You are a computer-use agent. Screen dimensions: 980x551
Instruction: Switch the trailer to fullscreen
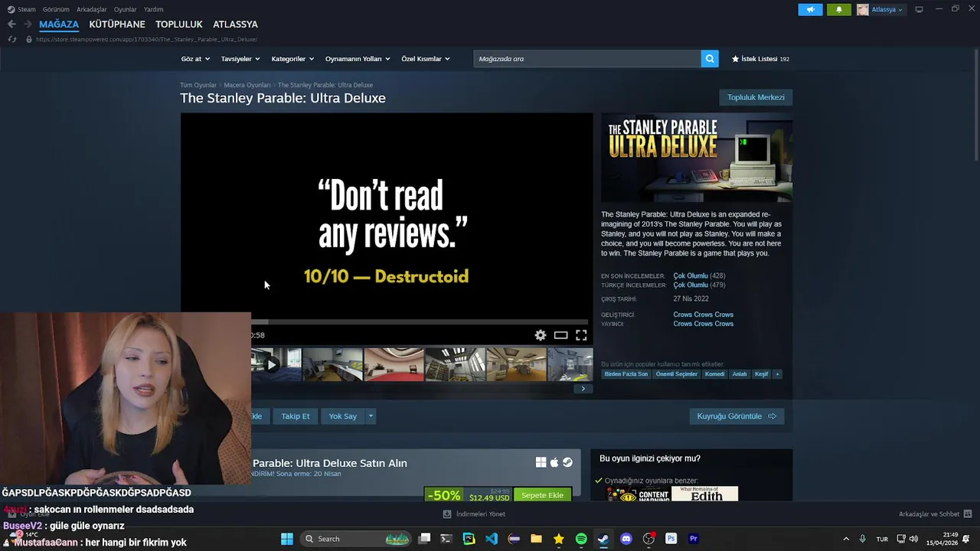click(581, 335)
